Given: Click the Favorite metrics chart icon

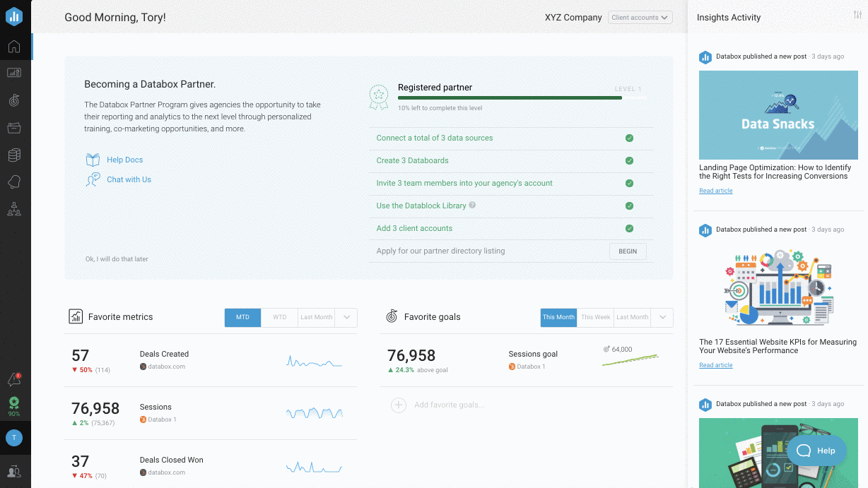Looking at the screenshot, I should 76,316.
